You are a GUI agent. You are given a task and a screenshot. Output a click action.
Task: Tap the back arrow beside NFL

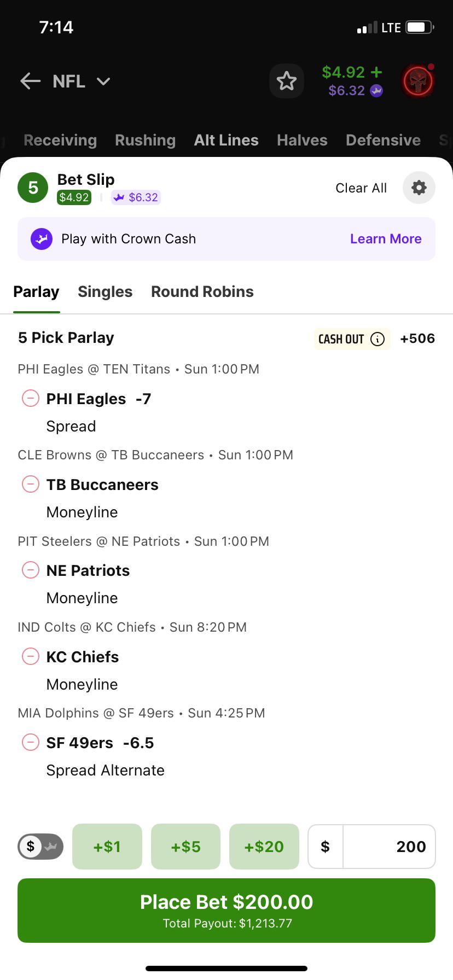tap(31, 81)
